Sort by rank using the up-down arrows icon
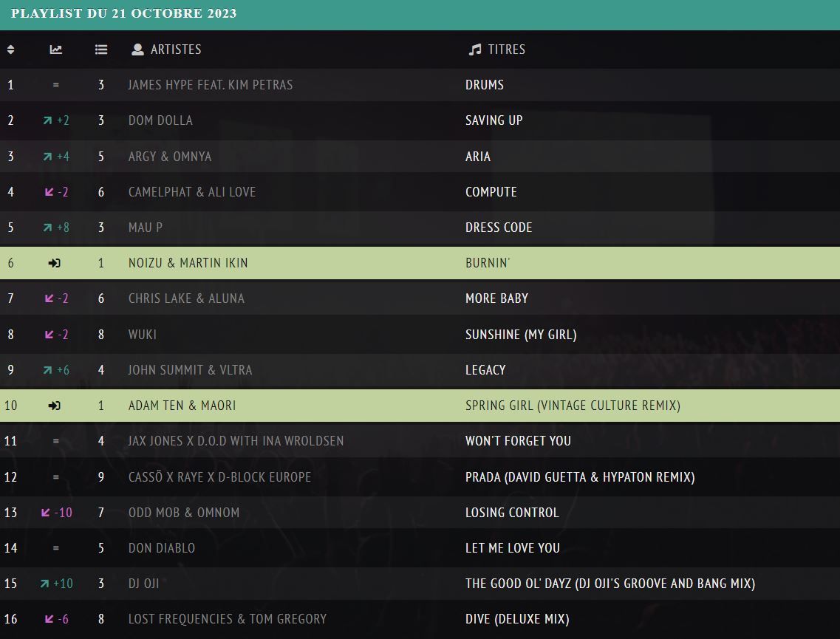This screenshot has height=639, width=840. click(11, 49)
